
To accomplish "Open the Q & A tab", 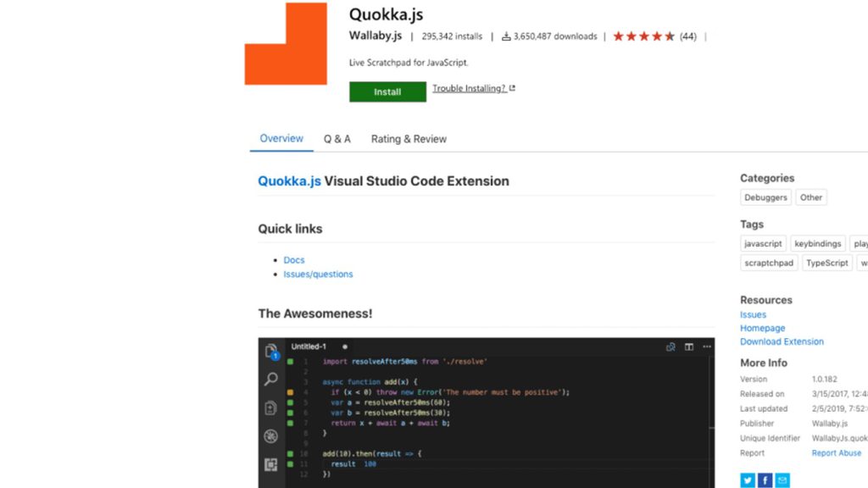I will [337, 139].
